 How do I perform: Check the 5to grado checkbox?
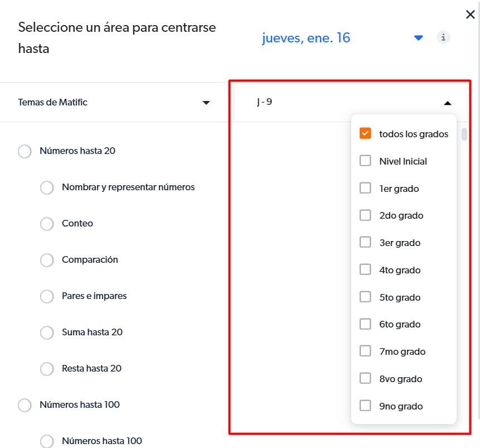pos(365,297)
